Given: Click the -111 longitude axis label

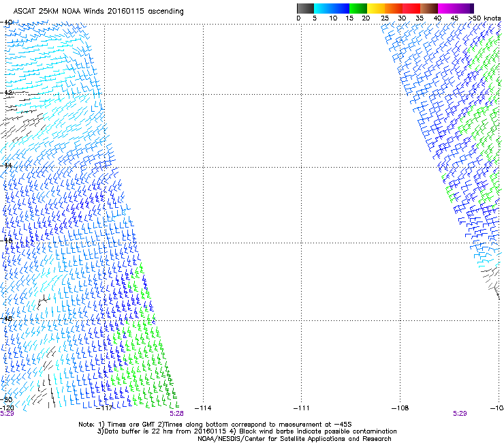Looking at the screenshot, I should (x=301, y=408).
